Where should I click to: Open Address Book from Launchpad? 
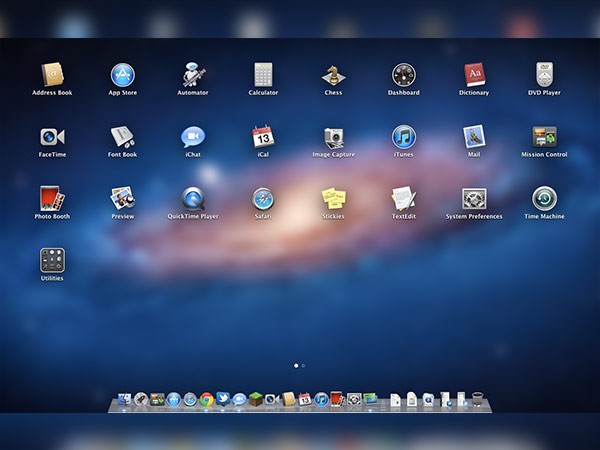tap(52, 74)
